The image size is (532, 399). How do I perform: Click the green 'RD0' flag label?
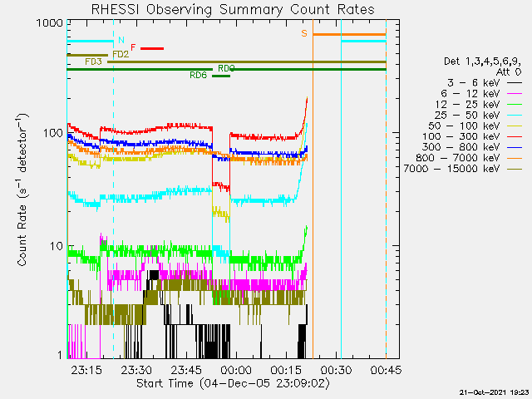(x=226, y=68)
